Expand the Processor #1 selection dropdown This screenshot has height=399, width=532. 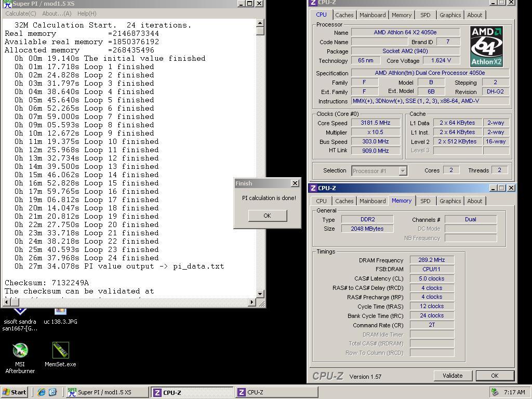[x=403, y=170]
